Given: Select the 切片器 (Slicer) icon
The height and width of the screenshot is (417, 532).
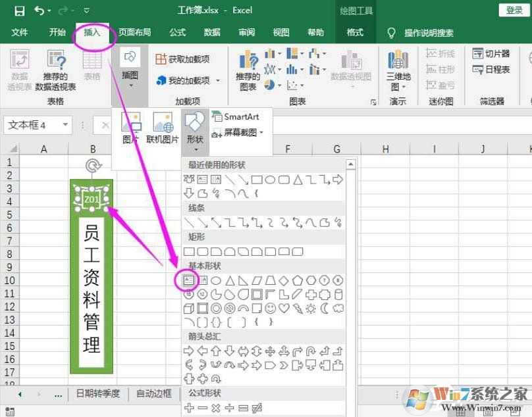Looking at the screenshot, I should point(491,53).
